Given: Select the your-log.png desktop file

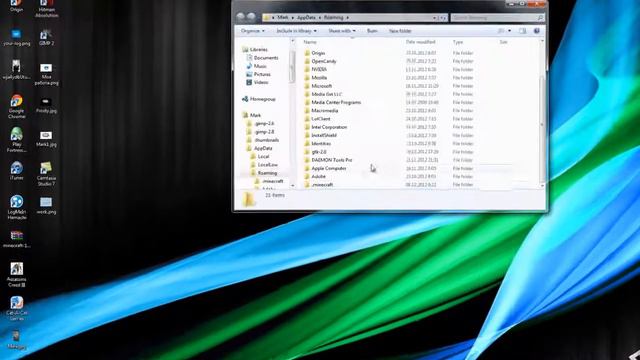Looking at the screenshot, I should point(17,37).
